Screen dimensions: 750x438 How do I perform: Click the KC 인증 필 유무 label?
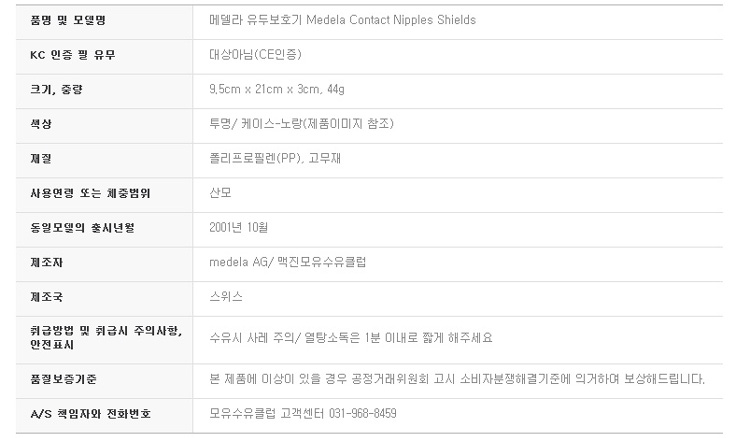(73, 55)
